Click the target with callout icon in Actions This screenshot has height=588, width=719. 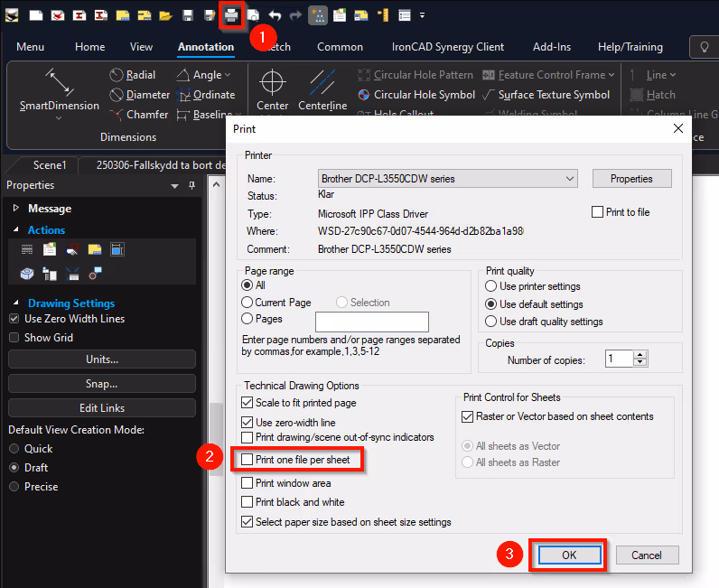coord(95,274)
